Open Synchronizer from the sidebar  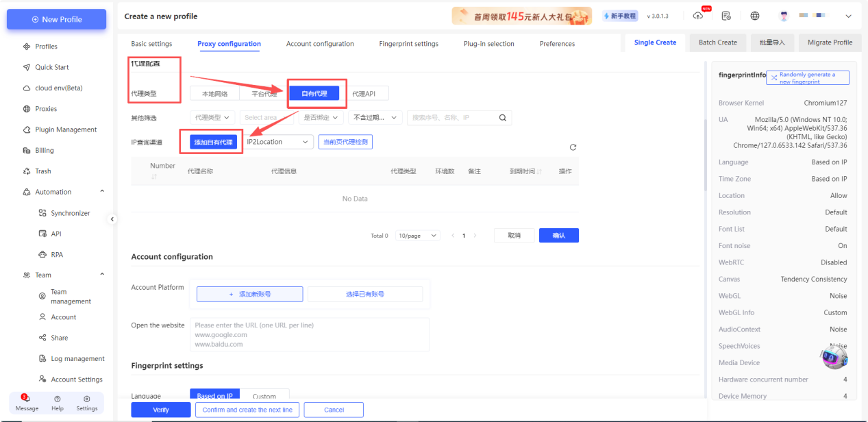70,213
